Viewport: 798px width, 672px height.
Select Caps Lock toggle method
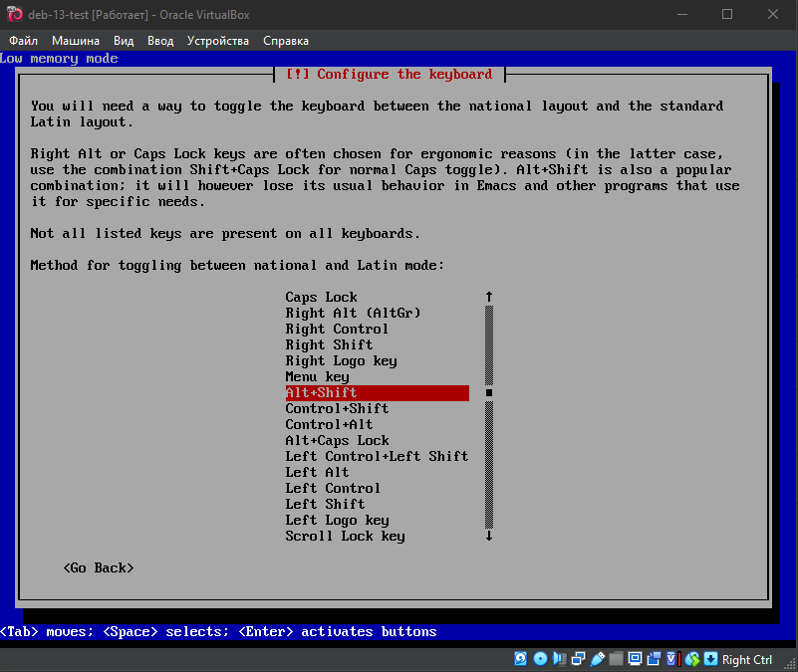tap(321, 297)
